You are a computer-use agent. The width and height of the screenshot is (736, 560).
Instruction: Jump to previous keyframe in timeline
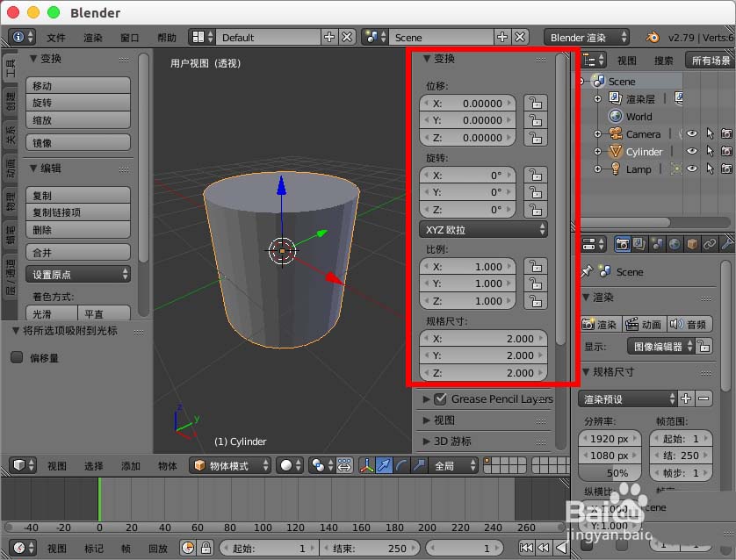(x=544, y=548)
